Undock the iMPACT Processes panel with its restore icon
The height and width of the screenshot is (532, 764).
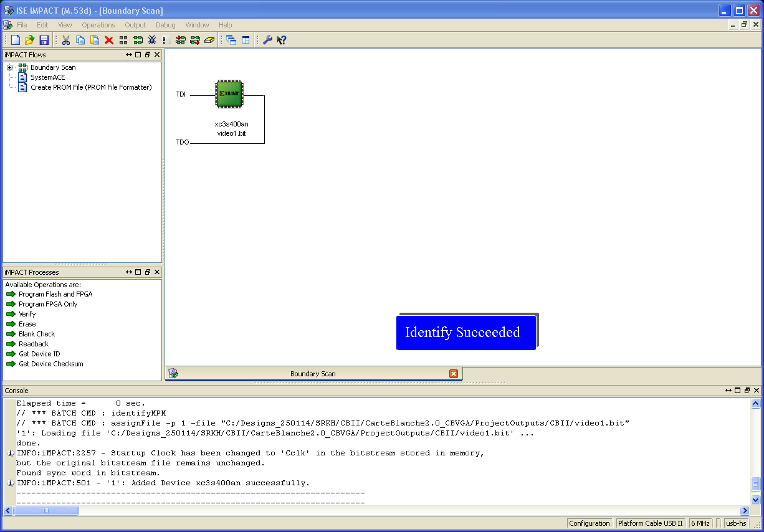click(x=148, y=272)
